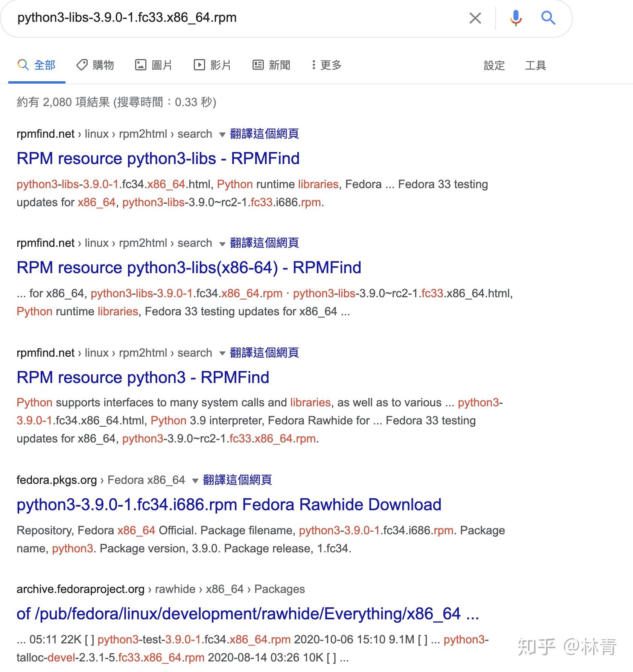Expand the dropdown arrow on the first rpmfind.net result

(x=222, y=134)
